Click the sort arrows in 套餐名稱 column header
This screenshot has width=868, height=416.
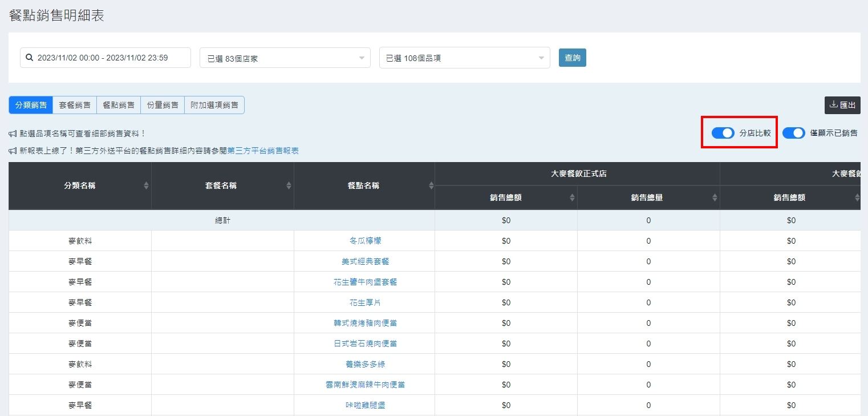pos(289,185)
